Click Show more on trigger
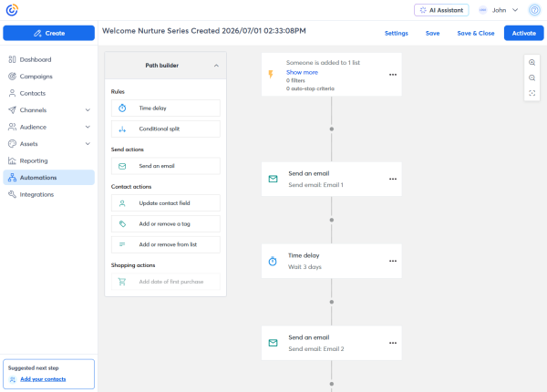The width and height of the screenshot is (547, 392). click(302, 72)
